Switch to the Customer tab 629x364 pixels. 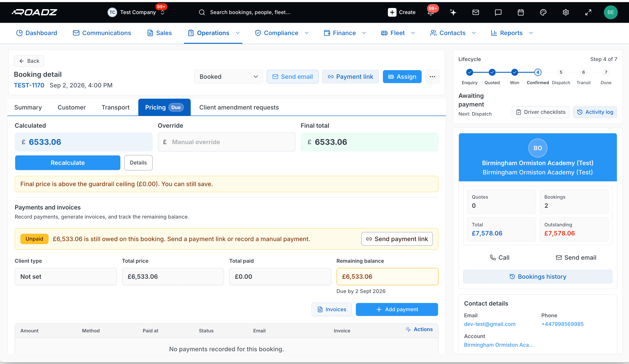(x=72, y=107)
